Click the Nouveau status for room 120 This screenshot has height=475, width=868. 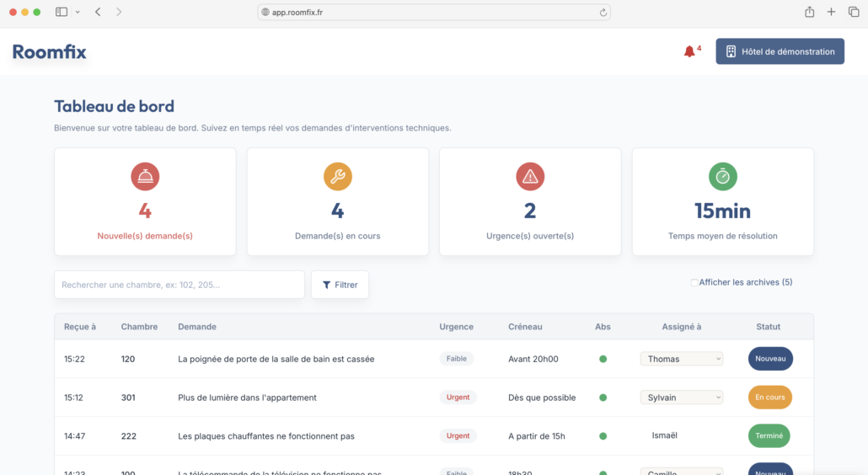click(770, 359)
